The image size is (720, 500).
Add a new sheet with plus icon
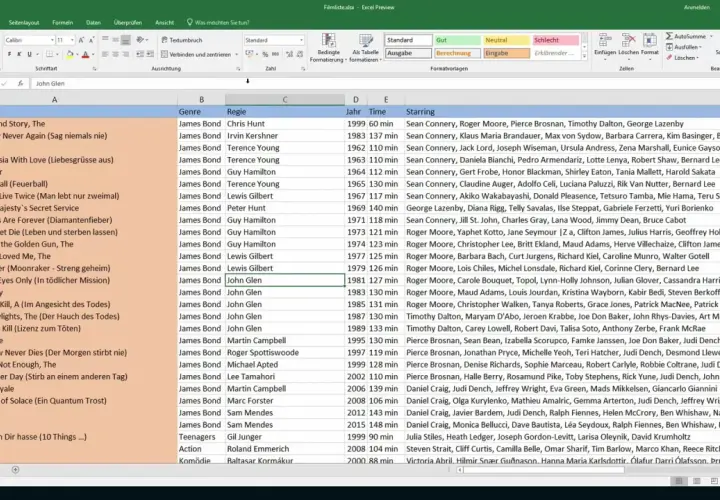15,470
